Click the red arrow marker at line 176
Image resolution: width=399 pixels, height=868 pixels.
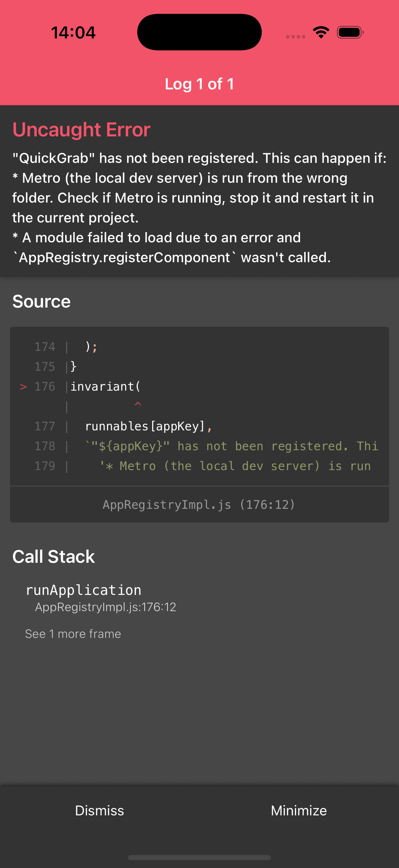tap(23, 386)
